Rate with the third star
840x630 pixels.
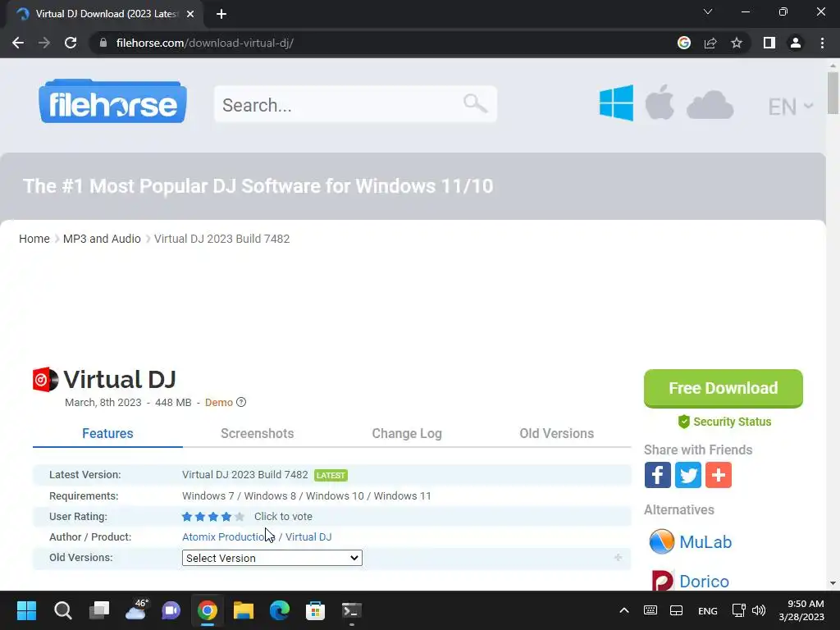pyautogui.click(x=213, y=517)
